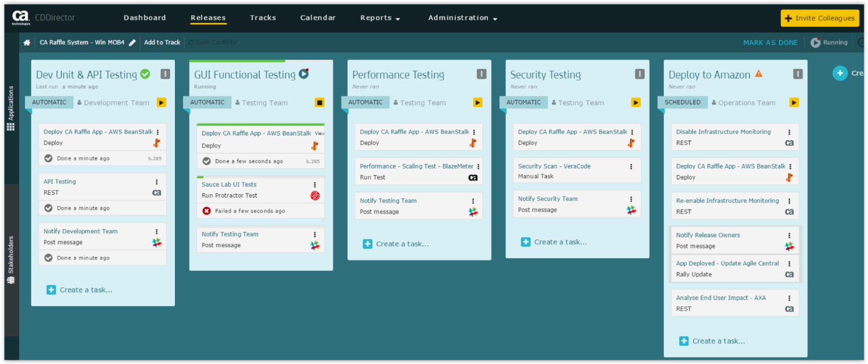Open the Tracks page
The height and width of the screenshot is (364, 868).
click(x=263, y=18)
